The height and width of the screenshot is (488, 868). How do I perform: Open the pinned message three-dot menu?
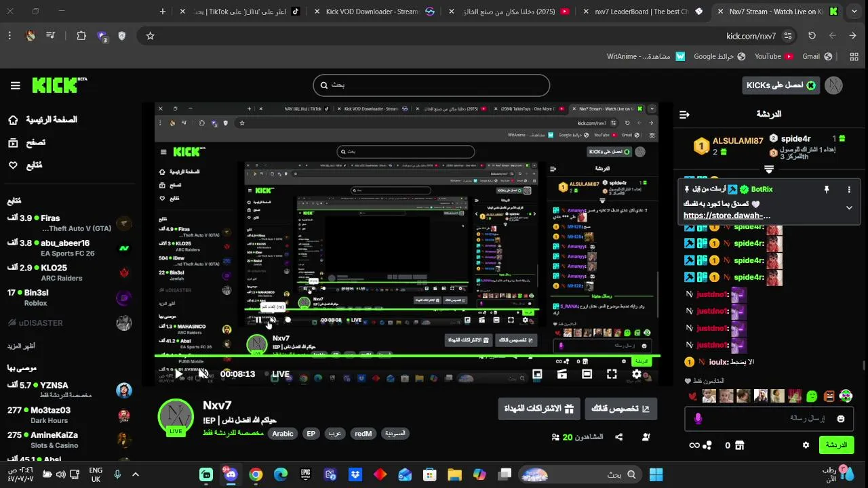click(x=849, y=190)
